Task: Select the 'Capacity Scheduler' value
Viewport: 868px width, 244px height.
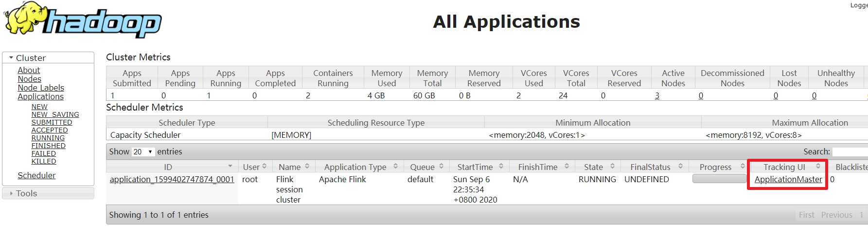Action: click(145, 135)
